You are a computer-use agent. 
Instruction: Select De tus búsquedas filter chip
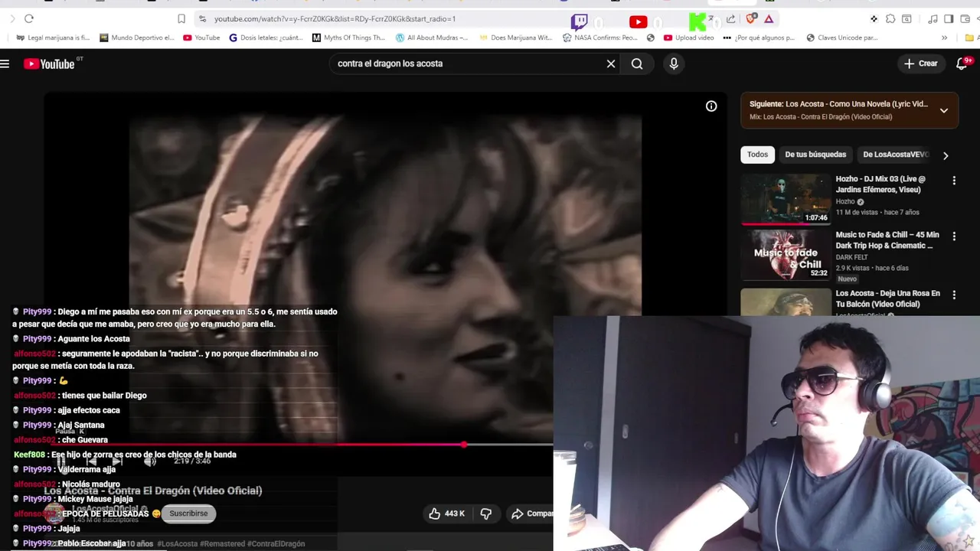tap(815, 155)
